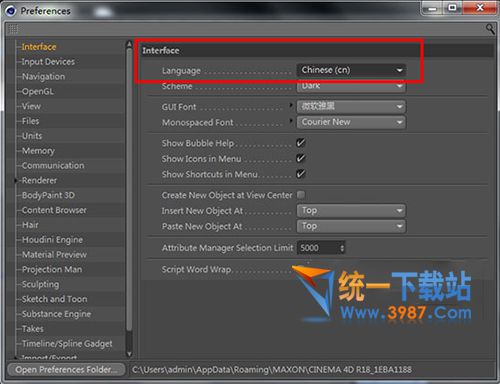The width and height of the screenshot is (500, 384).
Task: Select Memory category
Action: 38,151
